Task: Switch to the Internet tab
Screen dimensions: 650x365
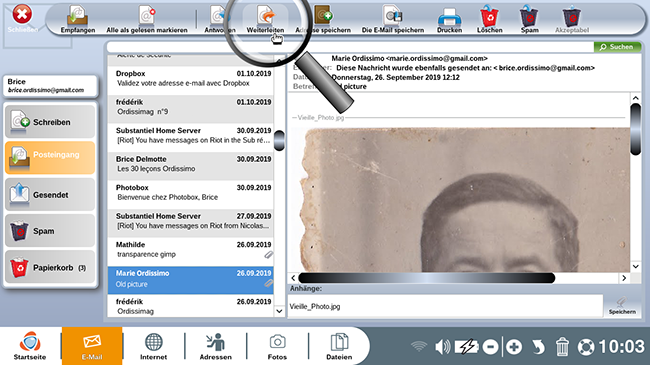Action: click(153, 346)
